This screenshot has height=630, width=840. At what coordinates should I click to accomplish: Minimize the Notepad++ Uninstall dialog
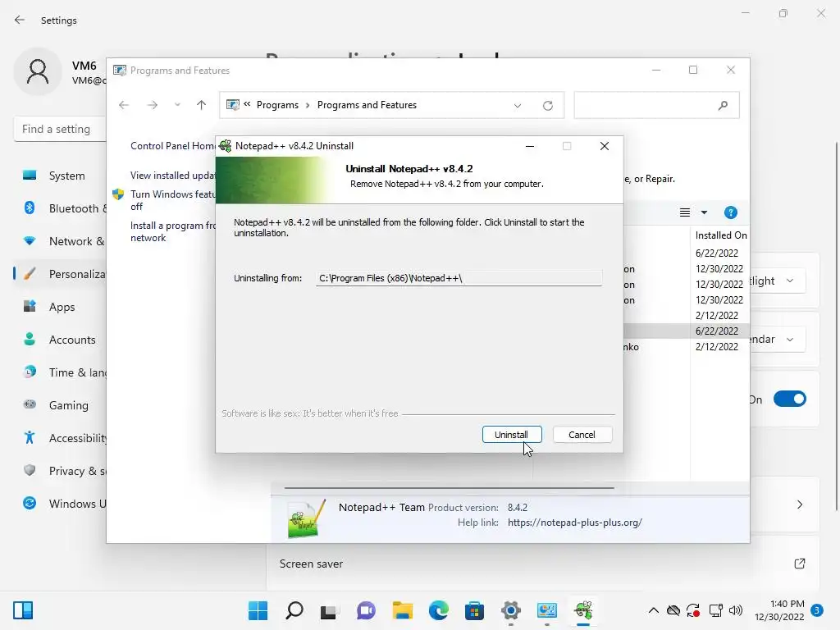click(530, 146)
